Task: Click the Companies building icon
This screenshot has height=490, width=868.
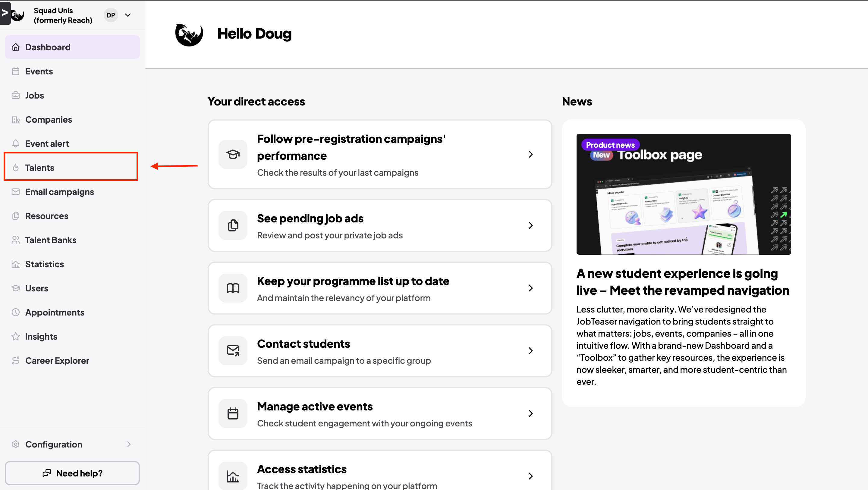Action: click(15, 119)
